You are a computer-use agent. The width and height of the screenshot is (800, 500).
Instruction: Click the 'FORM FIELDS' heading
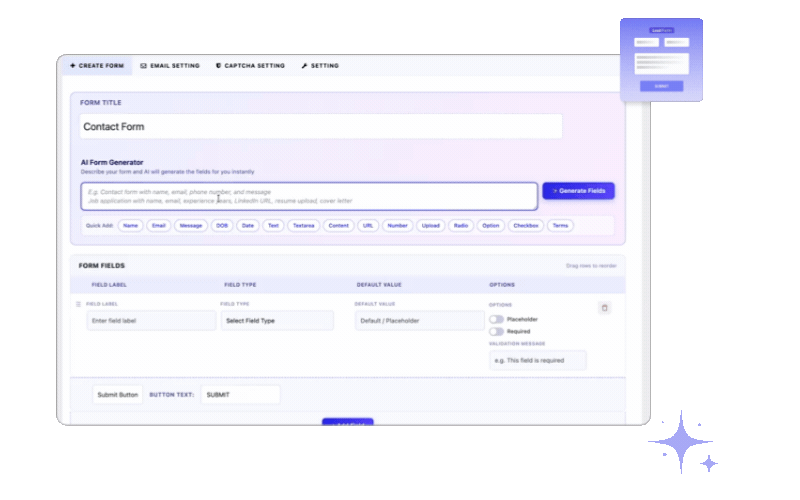point(102,266)
